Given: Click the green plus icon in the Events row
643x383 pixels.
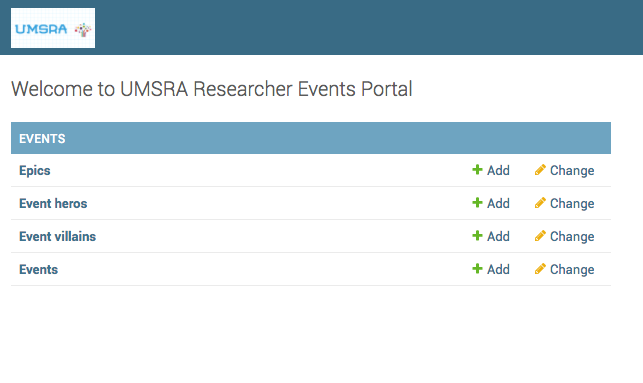Looking at the screenshot, I should click(x=477, y=269).
